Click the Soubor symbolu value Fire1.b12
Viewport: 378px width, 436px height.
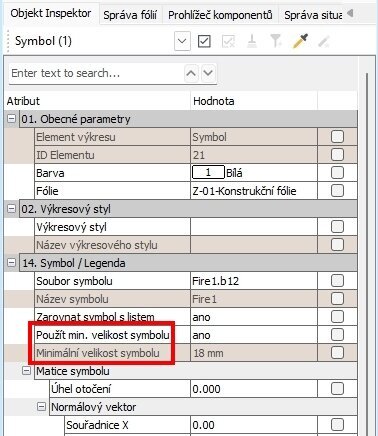click(216, 281)
